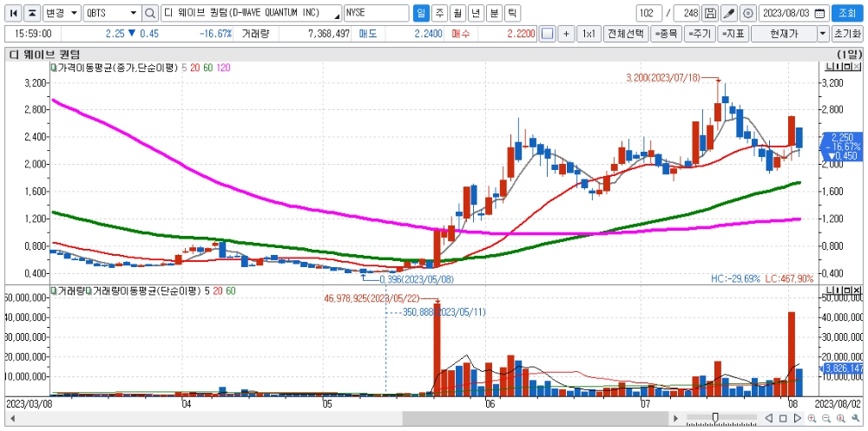Click the zoom out magnifier icon

click(x=826, y=418)
